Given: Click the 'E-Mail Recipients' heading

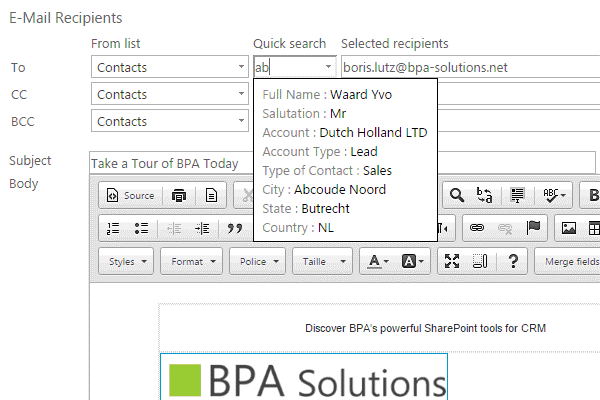Looking at the screenshot, I should pyautogui.click(x=65, y=18).
